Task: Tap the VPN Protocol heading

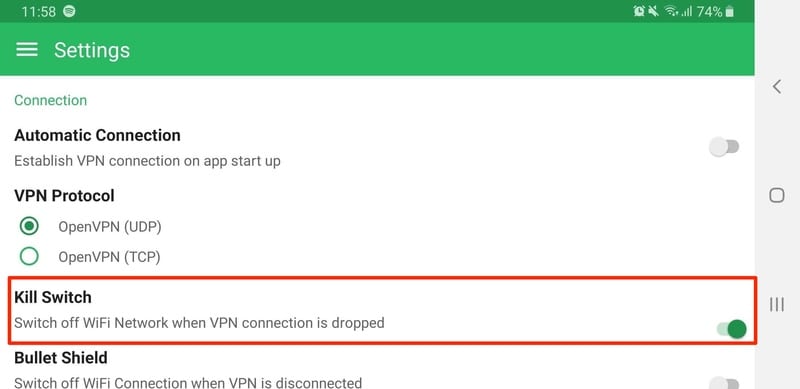Action: 64,196
